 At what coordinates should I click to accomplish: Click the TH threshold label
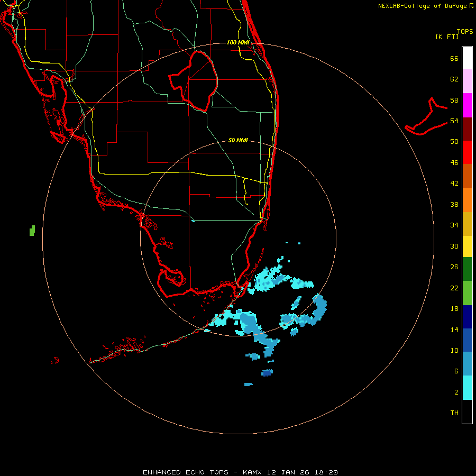coord(454,413)
